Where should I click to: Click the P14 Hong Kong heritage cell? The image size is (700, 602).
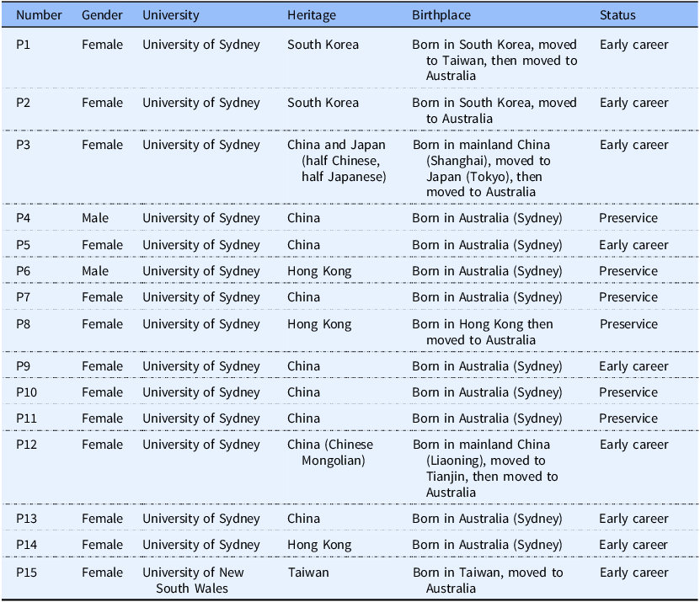click(x=319, y=545)
